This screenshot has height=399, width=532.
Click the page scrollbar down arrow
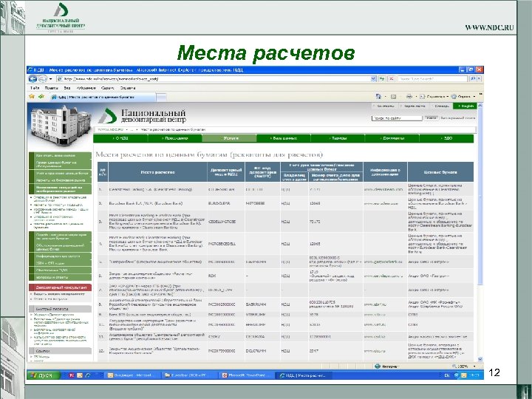(x=480, y=359)
